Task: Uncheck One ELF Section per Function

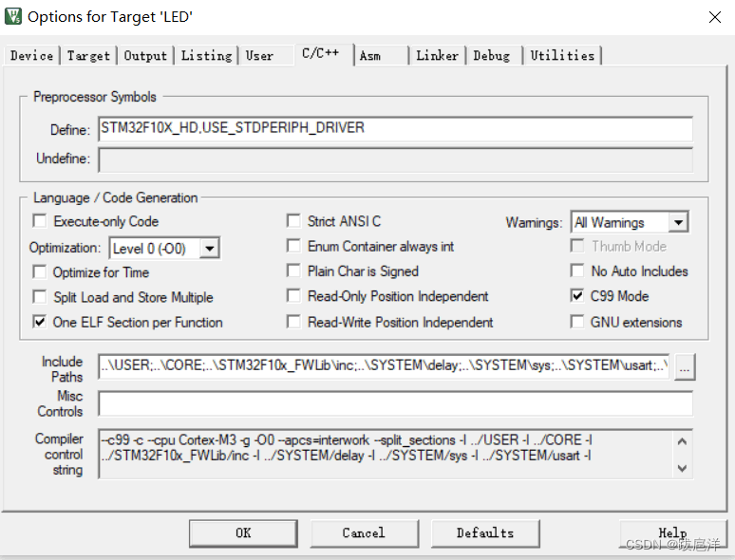Action: (40, 322)
